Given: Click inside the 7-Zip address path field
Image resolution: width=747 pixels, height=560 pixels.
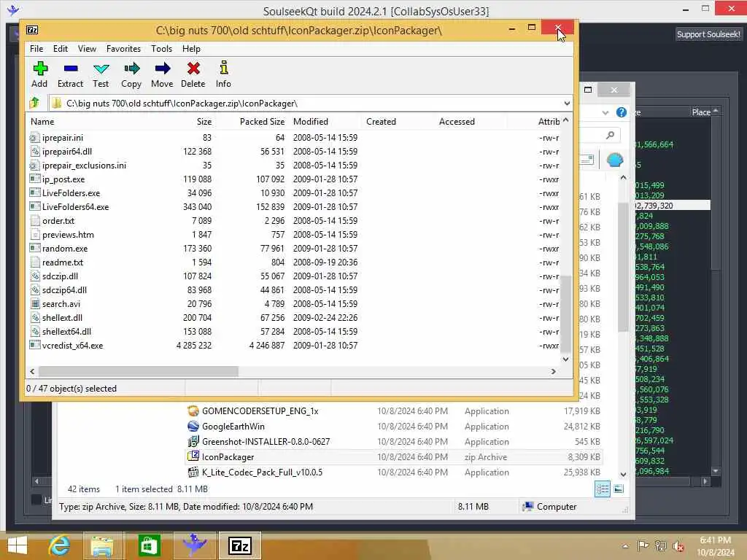Looking at the screenshot, I should (x=305, y=104).
